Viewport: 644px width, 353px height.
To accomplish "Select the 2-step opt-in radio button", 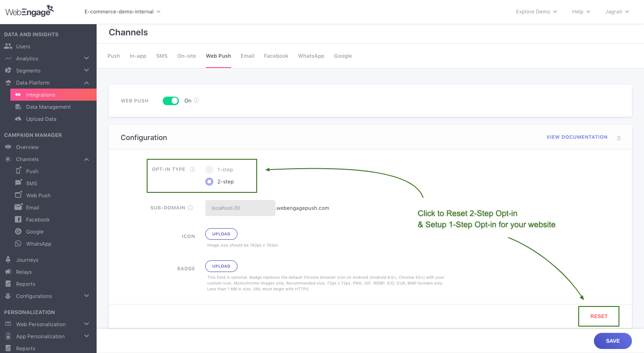I will click(209, 182).
